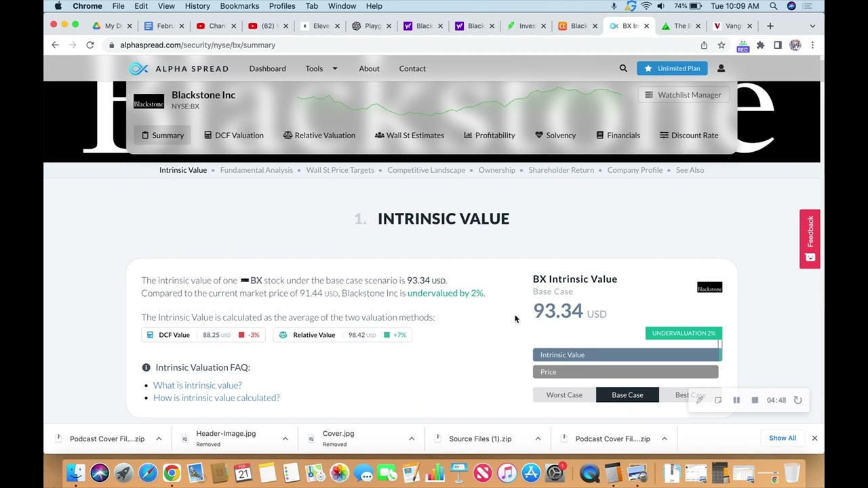Click the Alpha Spread logo
Image resolution: width=868 pixels, height=488 pixels.
click(x=179, y=68)
